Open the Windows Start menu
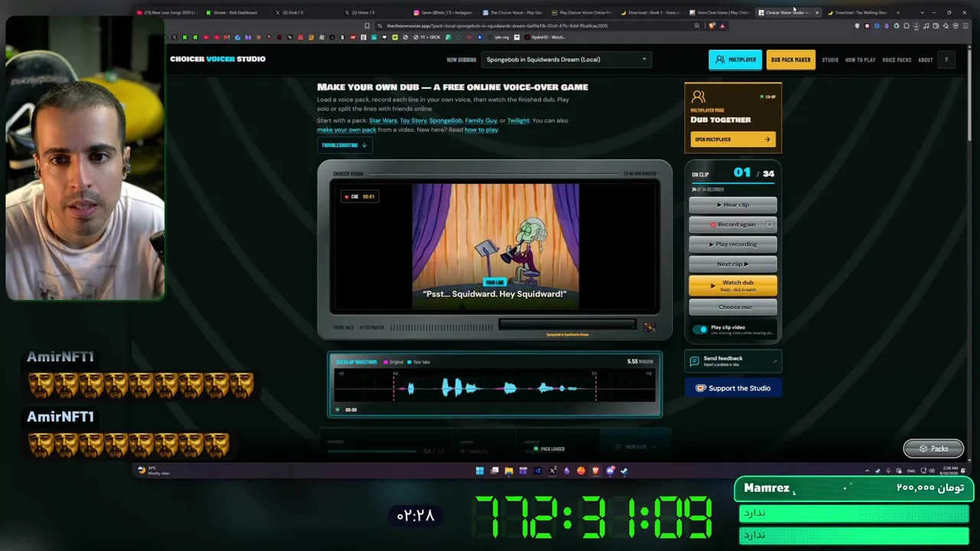This screenshot has width=980, height=551. [480, 471]
